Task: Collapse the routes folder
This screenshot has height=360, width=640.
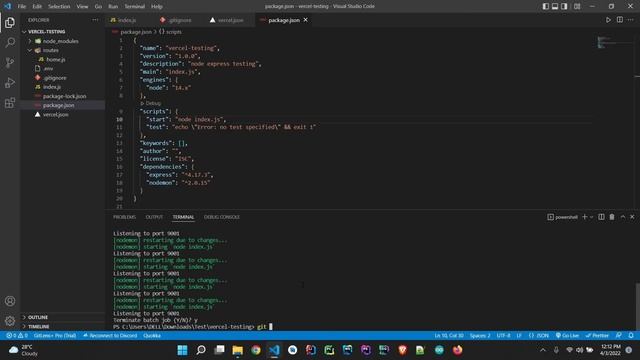Action: click(62, 50)
